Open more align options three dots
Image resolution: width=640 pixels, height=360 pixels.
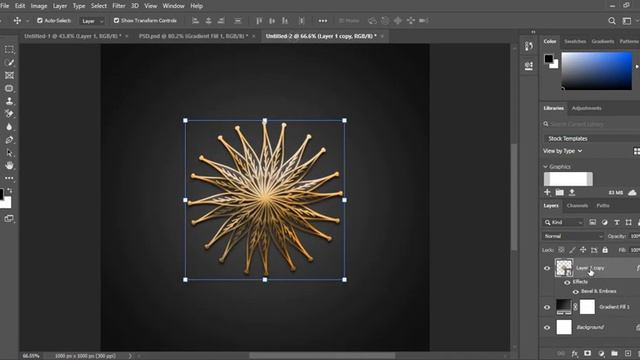coord(322,21)
